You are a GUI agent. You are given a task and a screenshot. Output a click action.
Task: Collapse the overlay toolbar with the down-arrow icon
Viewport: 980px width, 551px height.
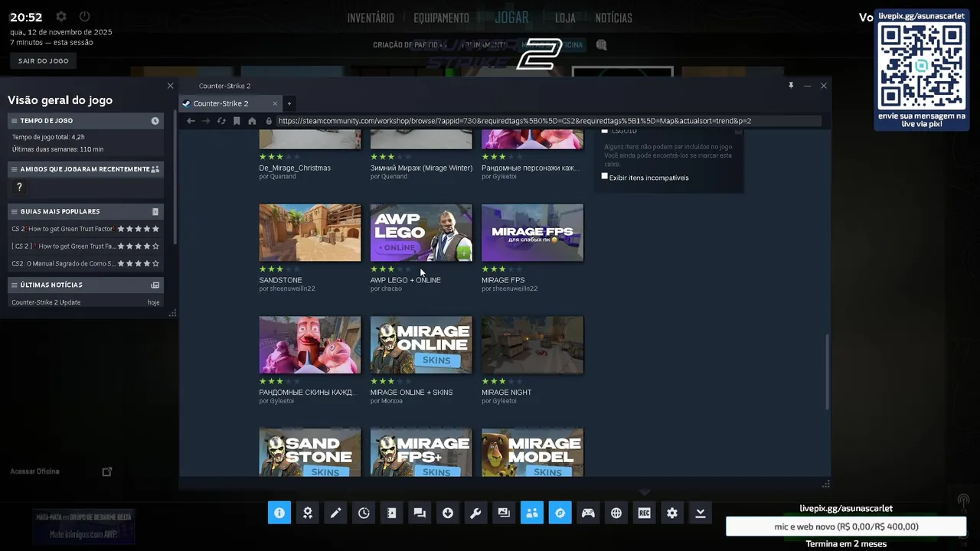tap(701, 513)
